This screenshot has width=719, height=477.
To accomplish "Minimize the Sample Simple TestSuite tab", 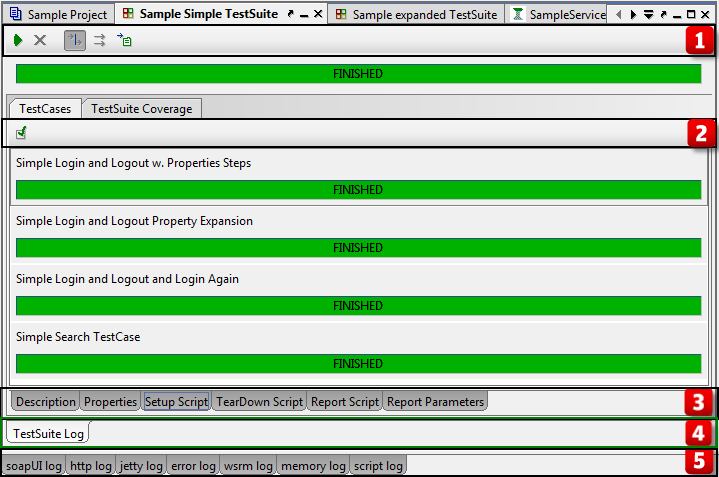I will 304,16.
